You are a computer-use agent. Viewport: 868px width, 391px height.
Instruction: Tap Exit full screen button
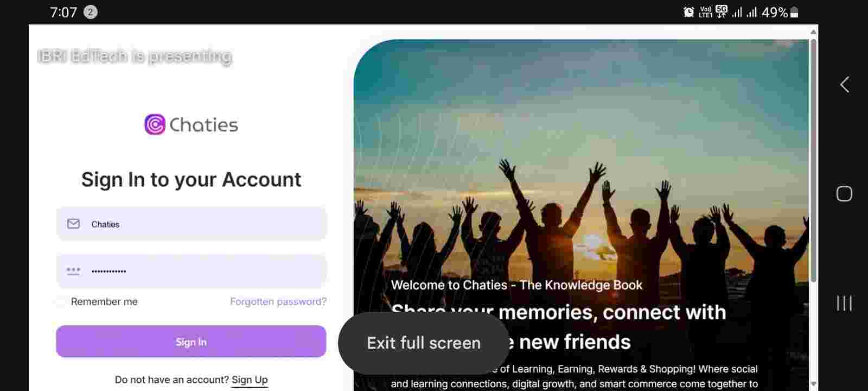[424, 343]
